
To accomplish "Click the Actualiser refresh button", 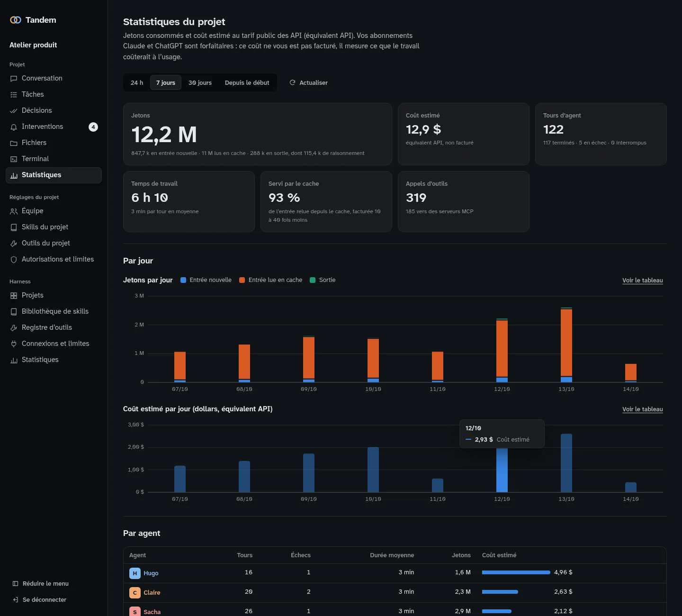I will [x=308, y=82].
